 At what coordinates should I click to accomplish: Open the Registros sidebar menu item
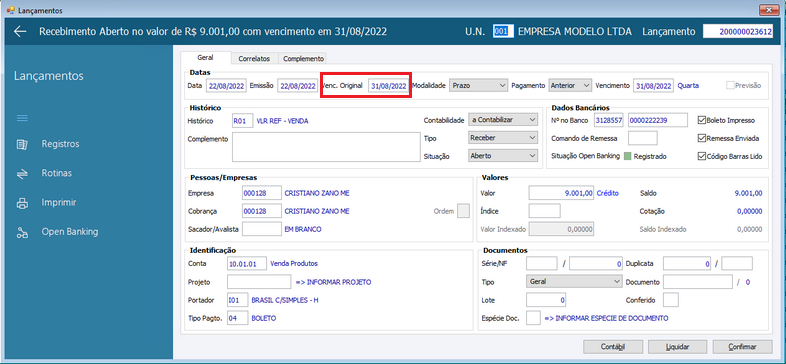click(x=60, y=144)
